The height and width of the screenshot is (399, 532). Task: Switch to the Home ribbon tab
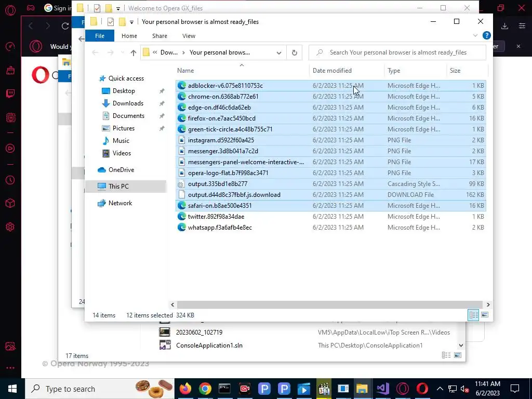(129, 36)
